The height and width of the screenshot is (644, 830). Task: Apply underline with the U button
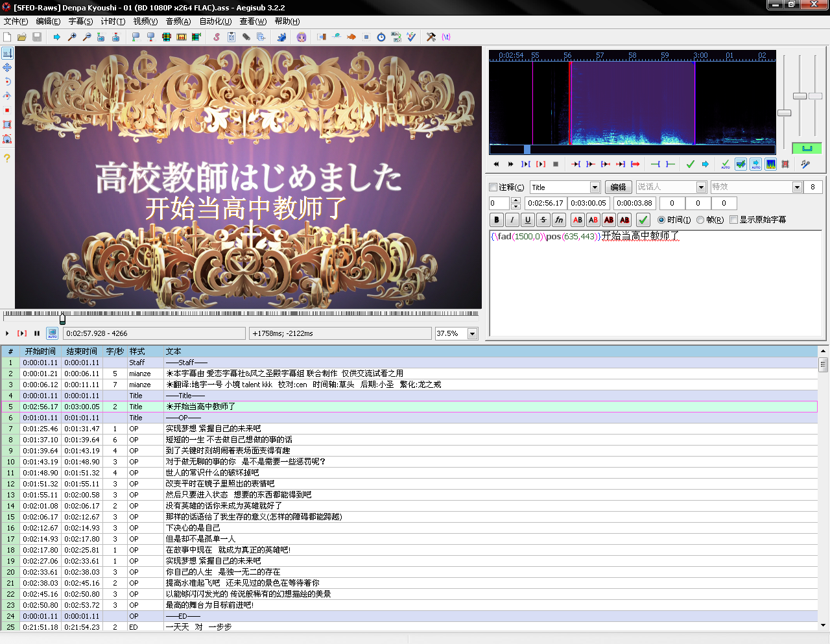(528, 220)
